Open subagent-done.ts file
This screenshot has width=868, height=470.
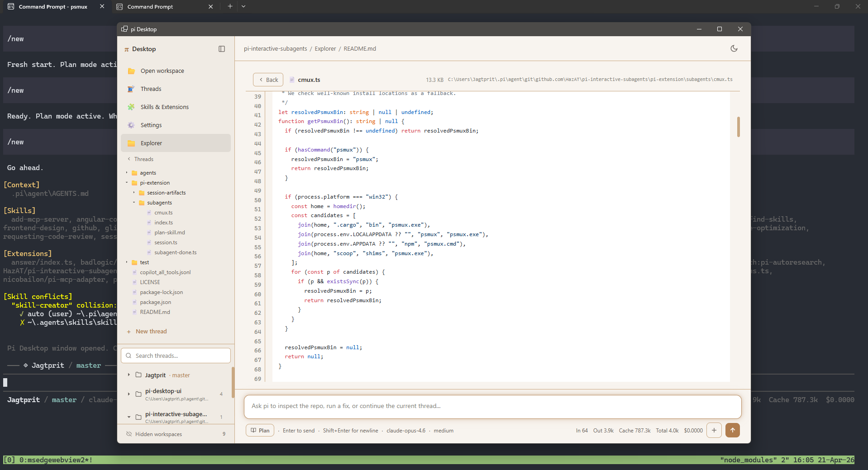(x=175, y=252)
